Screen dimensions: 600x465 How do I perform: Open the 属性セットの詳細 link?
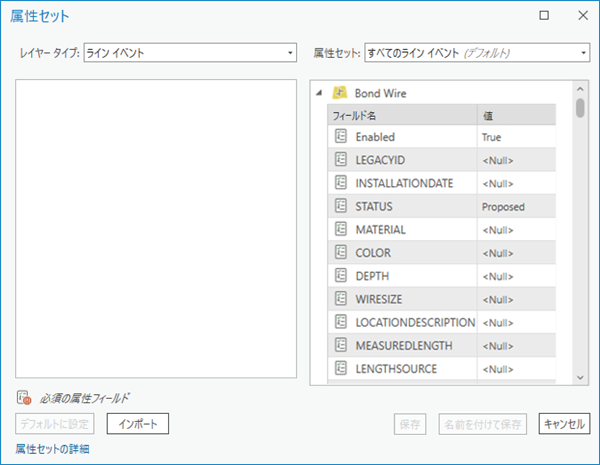(x=53, y=449)
